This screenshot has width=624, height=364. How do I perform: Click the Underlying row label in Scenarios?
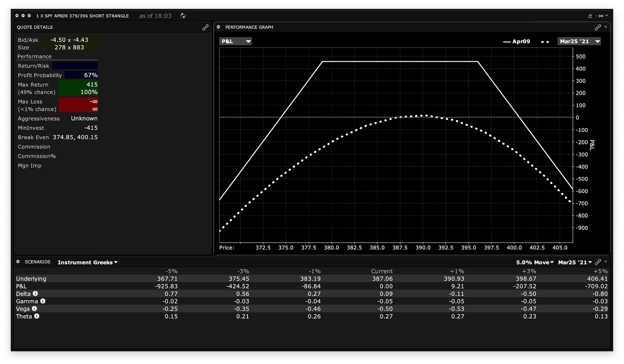[31, 279]
